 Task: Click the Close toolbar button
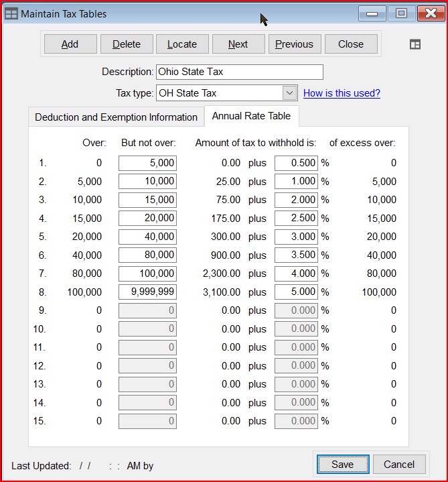coord(351,44)
